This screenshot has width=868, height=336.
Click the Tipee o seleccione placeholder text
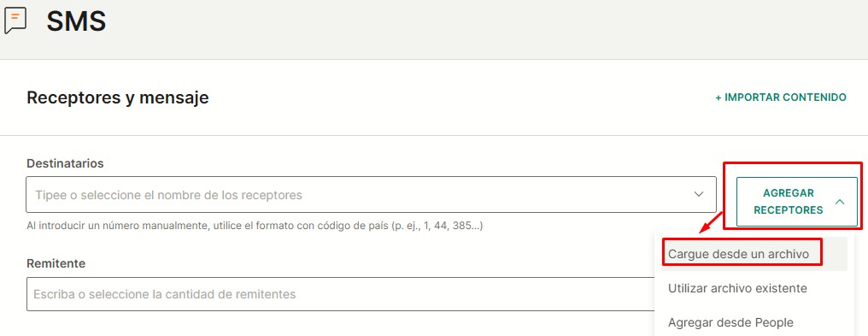169,195
